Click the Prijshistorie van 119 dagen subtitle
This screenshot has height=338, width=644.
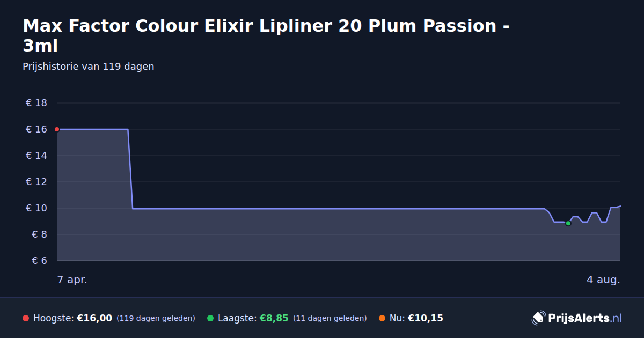89,67
